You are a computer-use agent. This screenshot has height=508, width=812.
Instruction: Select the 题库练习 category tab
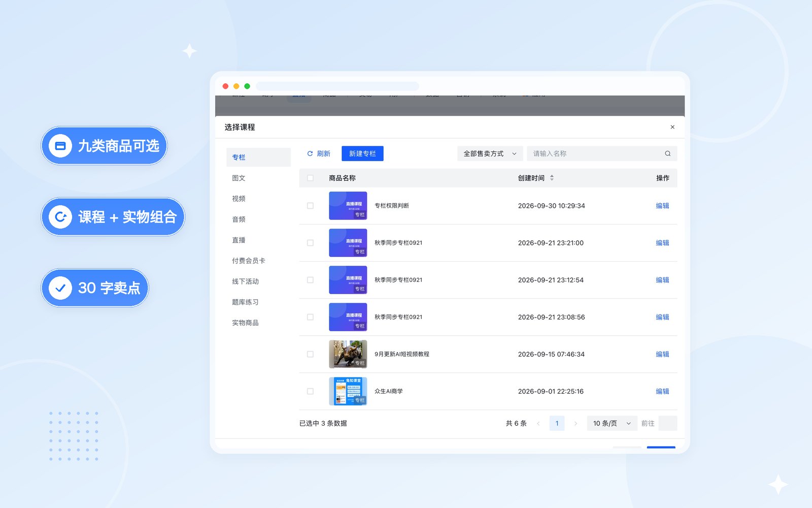[258, 302]
